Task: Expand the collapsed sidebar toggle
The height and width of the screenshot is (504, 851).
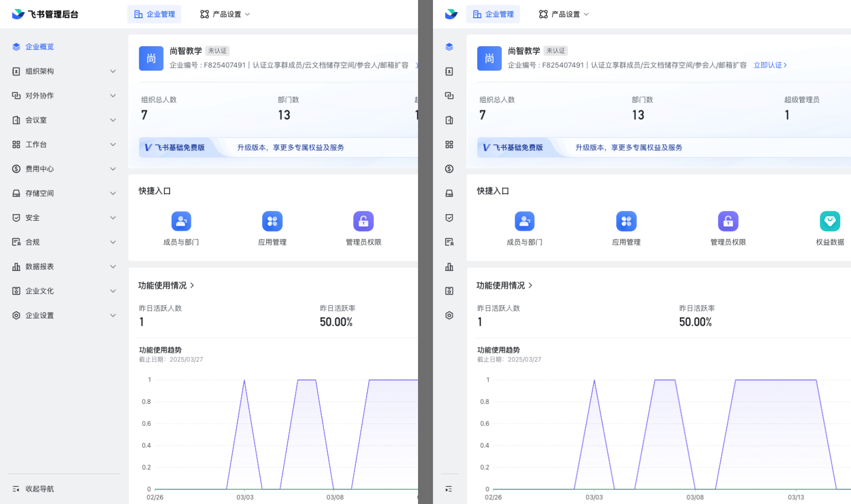Action: pyautogui.click(x=449, y=489)
